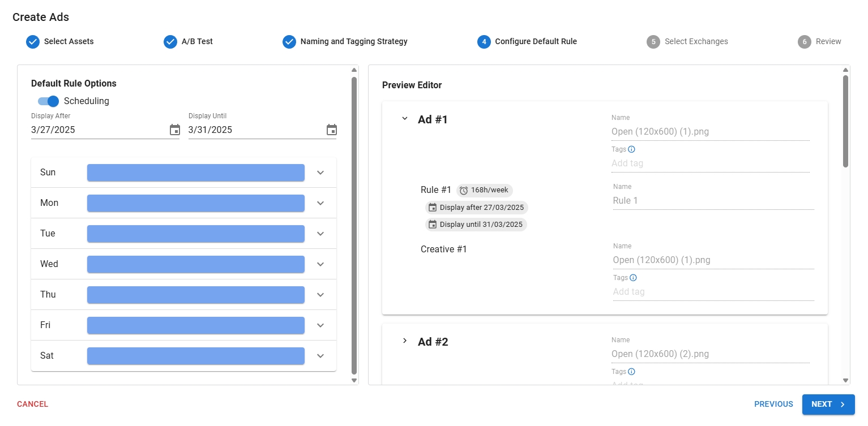Click the Rule 1 name input field
This screenshot has height=426, width=868.
click(x=712, y=200)
